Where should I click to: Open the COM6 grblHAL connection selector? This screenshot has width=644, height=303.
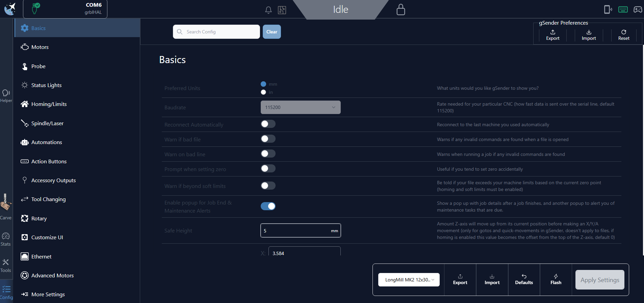65,9
